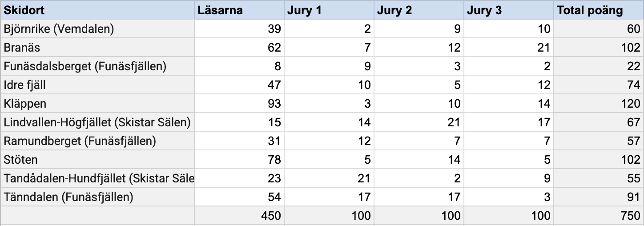Click the Lindvallen-Högfjället (Skistar Sälen) cell

pos(97,122)
